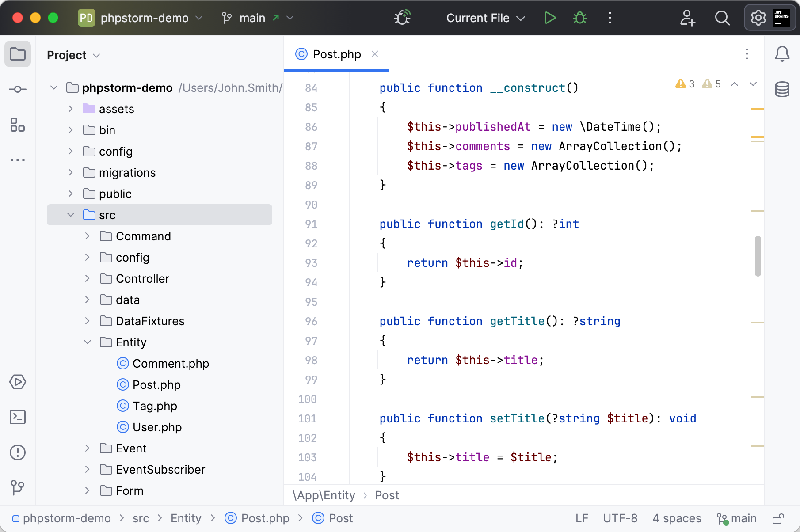Click the Run green play button
The width and height of the screenshot is (800, 532).
550,18
